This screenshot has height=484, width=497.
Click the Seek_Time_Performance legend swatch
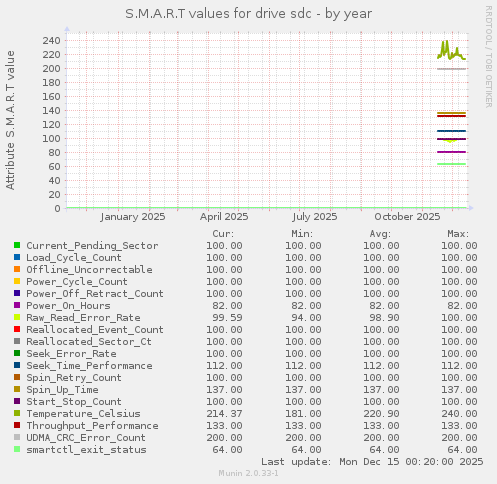[x=17, y=365]
